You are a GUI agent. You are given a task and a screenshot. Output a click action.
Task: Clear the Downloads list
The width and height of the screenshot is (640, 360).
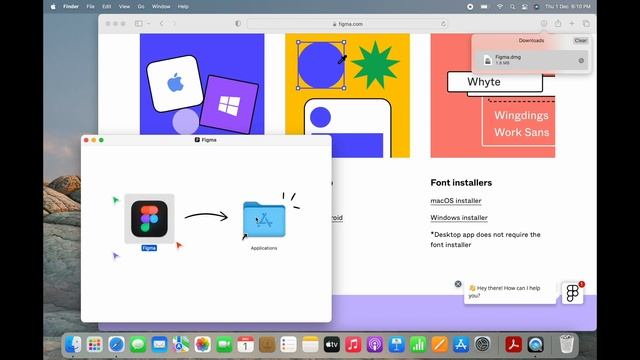point(580,40)
